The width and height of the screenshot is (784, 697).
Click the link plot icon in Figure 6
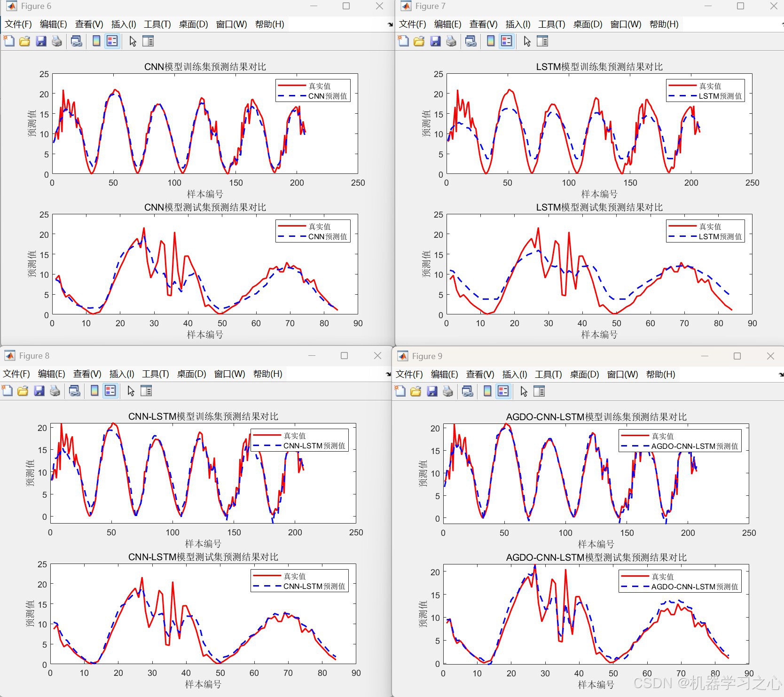77,41
